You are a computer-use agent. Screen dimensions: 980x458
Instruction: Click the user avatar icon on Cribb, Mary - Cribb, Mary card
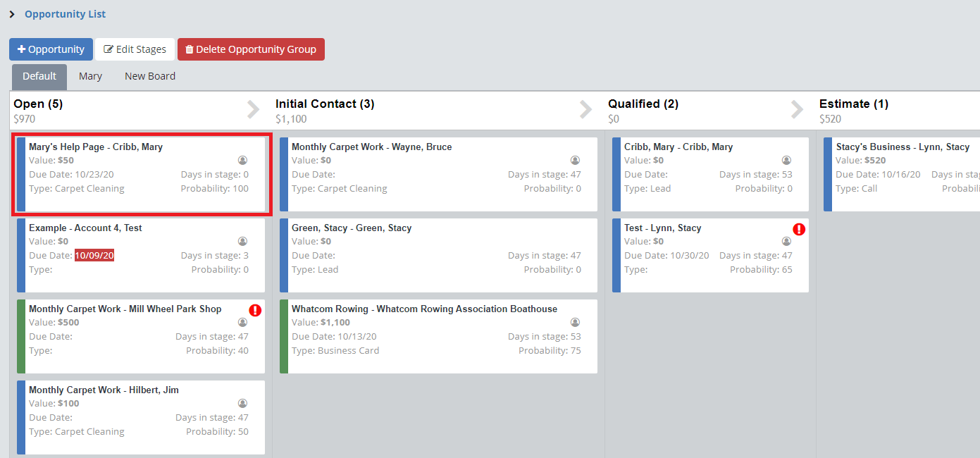point(786,161)
